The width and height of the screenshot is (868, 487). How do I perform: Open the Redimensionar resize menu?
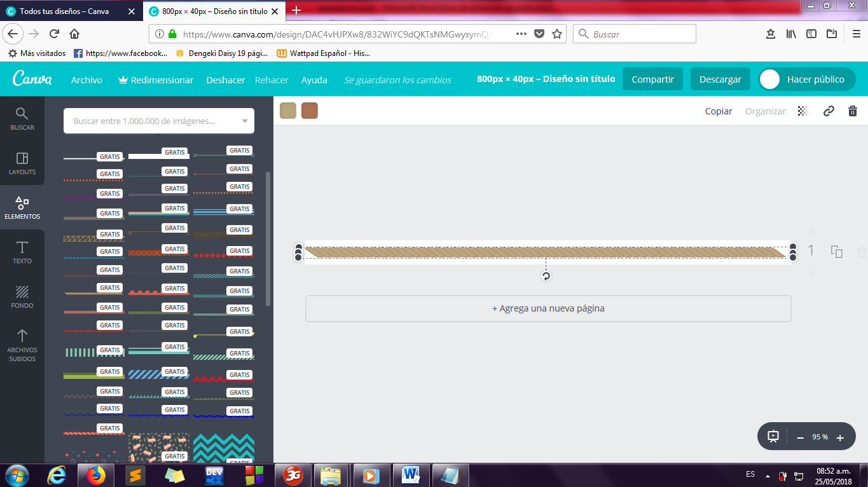tap(156, 80)
